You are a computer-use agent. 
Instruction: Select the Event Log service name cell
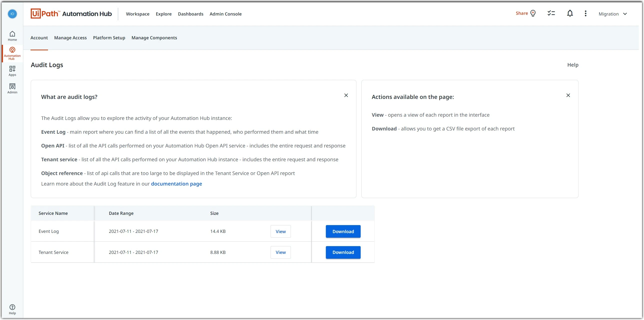pyautogui.click(x=49, y=231)
